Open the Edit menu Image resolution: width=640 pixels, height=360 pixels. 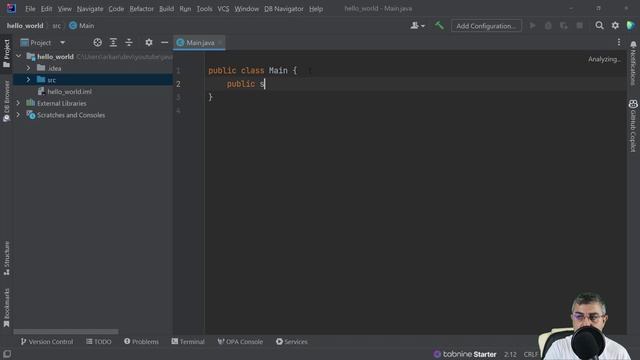[46, 9]
